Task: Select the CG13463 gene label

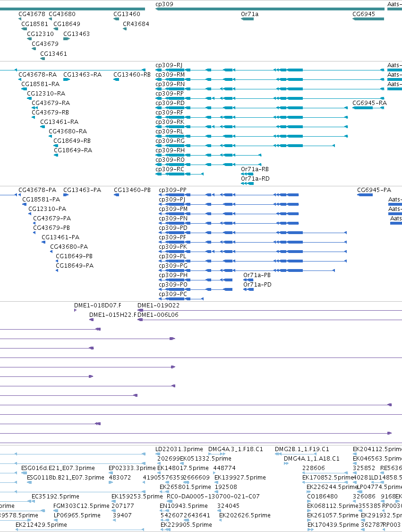Action: coord(77,34)
